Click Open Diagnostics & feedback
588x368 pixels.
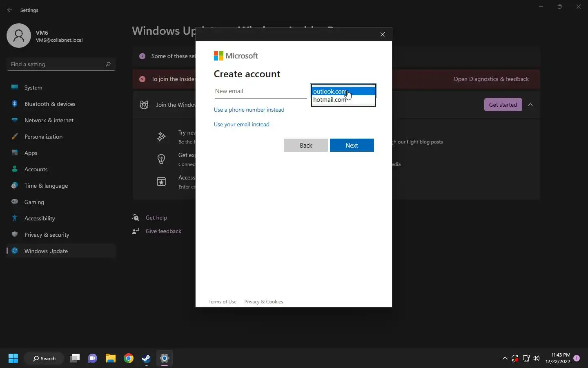(x=491, y=79)
